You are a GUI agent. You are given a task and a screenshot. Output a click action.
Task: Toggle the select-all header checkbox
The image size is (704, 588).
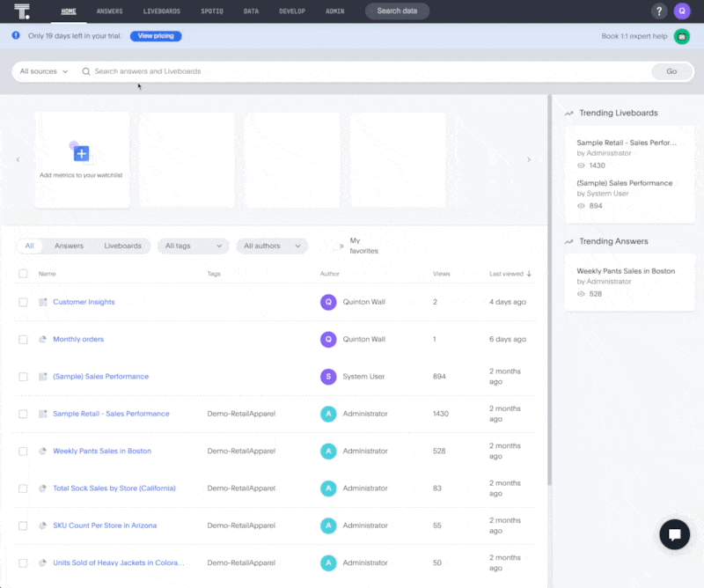24,274
